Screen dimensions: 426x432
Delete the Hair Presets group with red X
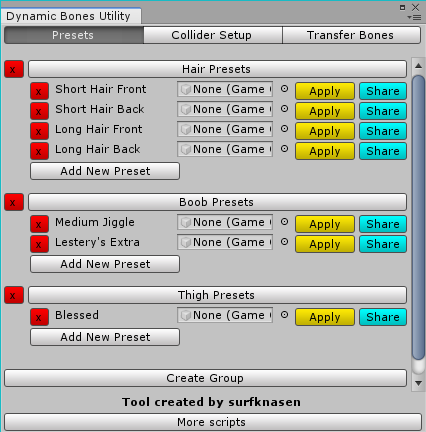(x=14, y=69)
